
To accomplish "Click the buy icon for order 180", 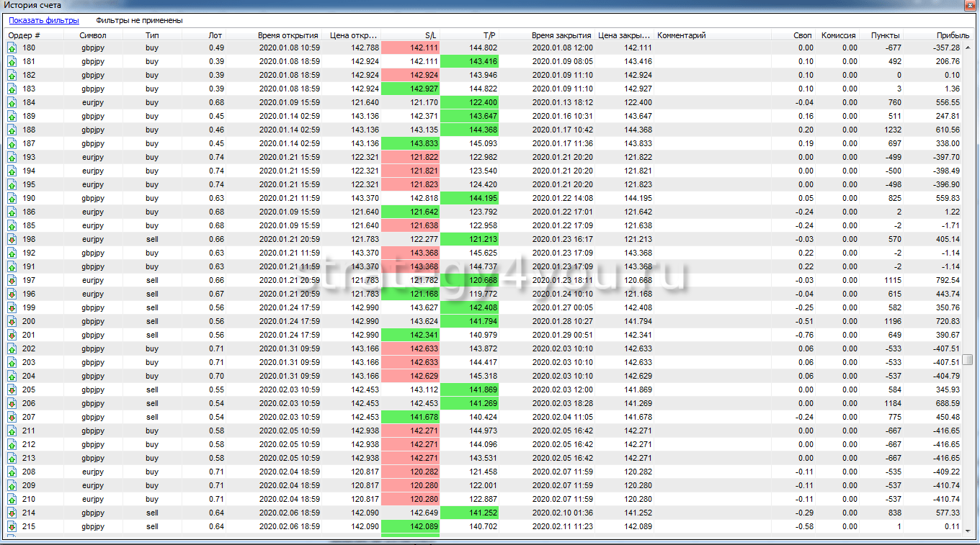I will point(12,48).
